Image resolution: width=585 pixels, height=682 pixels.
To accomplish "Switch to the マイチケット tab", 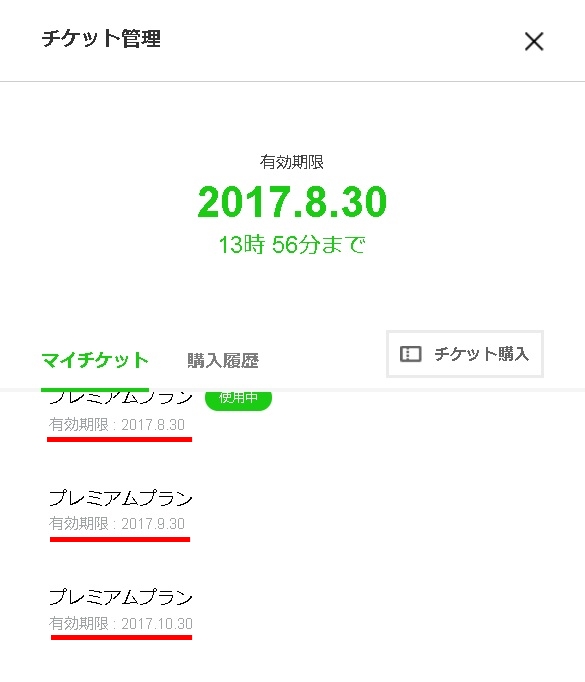I will [x=95, y=361].
